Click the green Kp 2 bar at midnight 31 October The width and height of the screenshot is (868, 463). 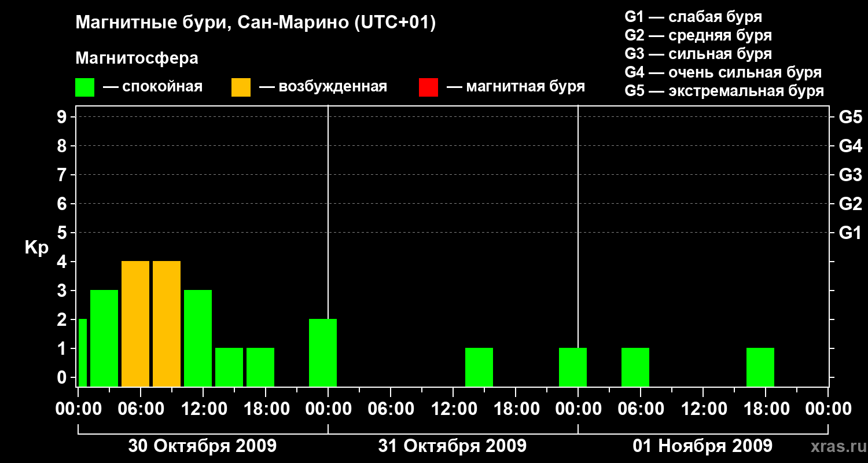coord(323,352)
